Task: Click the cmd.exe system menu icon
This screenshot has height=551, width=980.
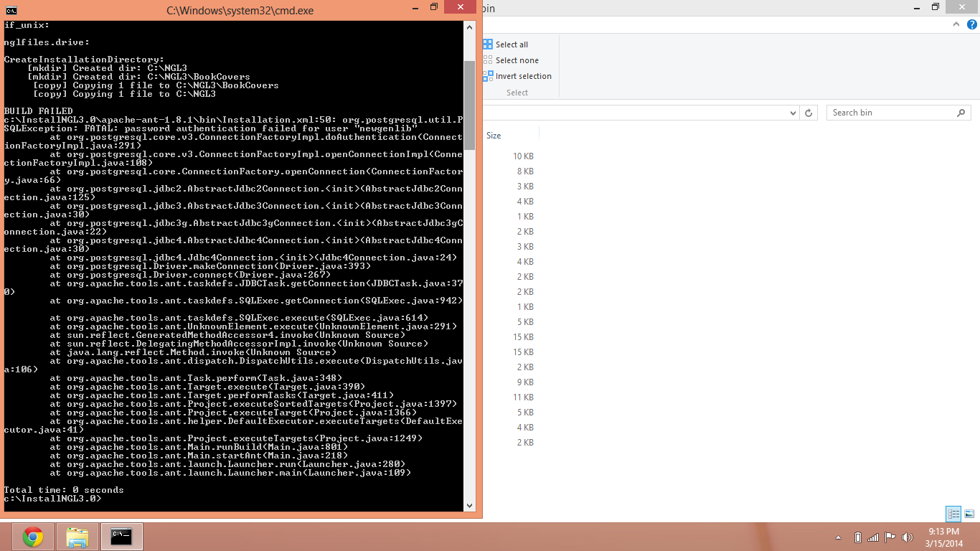Action: pos(11,10)
